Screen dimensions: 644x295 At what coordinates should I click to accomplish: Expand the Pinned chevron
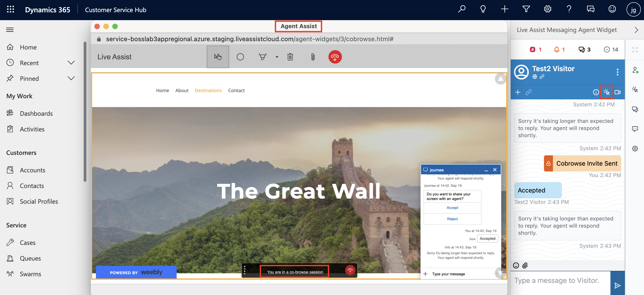click(71, 79)
